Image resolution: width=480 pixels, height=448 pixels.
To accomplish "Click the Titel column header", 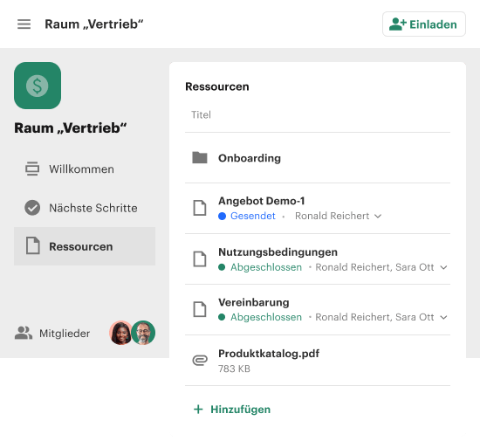I will point(201,114).
